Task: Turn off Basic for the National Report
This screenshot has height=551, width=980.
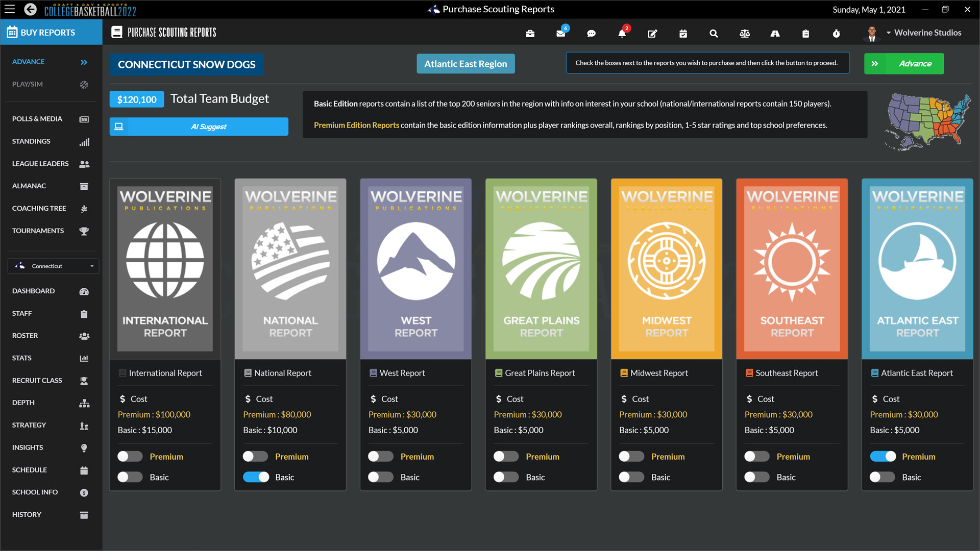Action: (256, 477)
